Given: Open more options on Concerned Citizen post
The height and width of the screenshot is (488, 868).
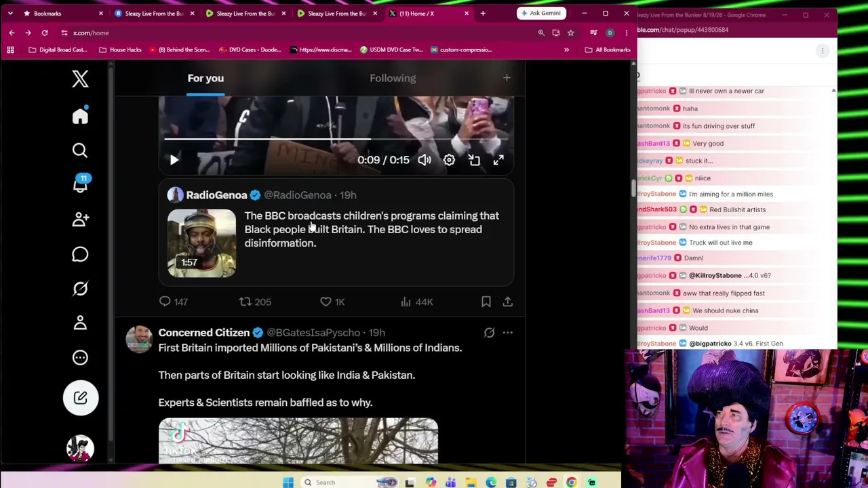Looking at the screenshot, I should 507,333.
